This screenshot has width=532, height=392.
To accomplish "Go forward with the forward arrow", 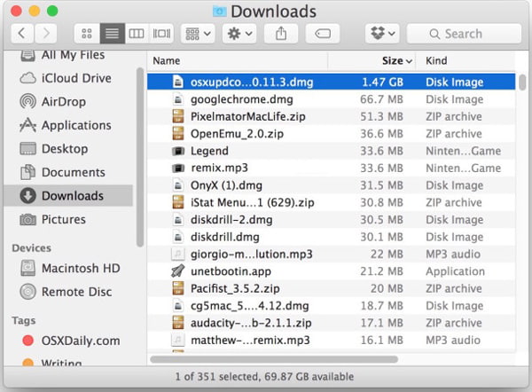I will click(45, 34).
